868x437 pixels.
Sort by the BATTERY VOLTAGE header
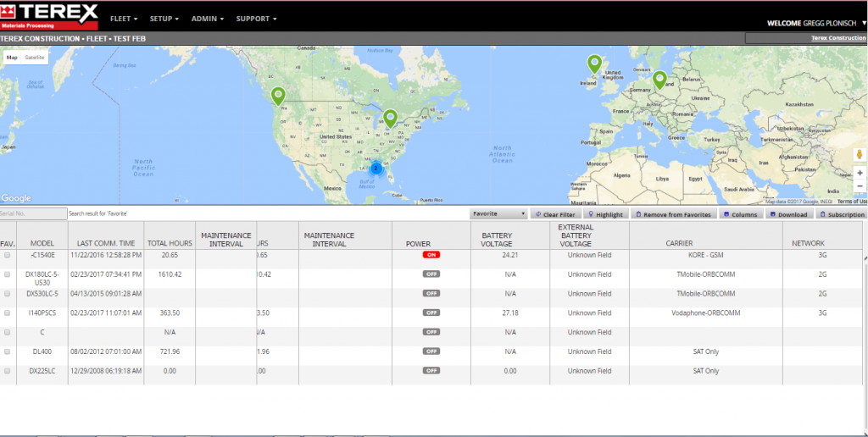click(x=497, y=240)
